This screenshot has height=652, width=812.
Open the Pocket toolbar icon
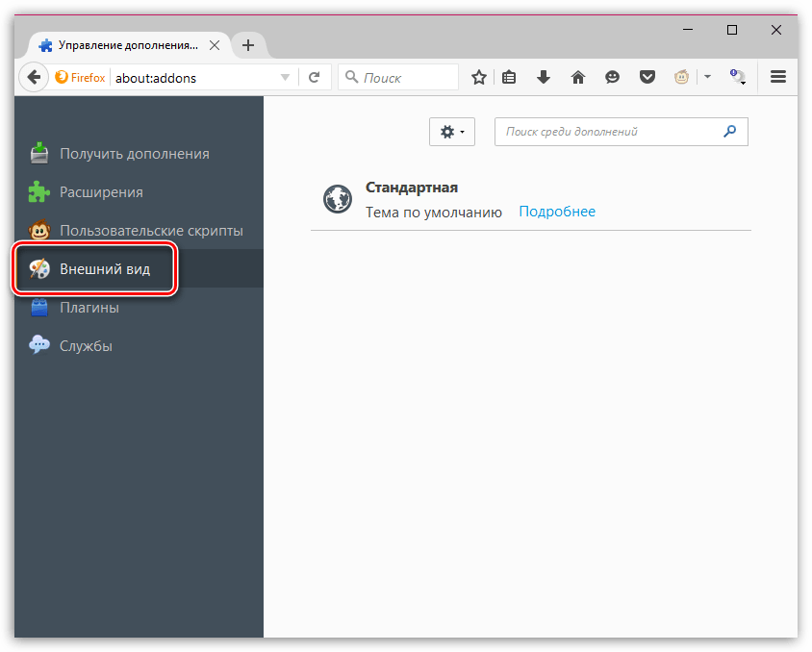click(647, 78)
